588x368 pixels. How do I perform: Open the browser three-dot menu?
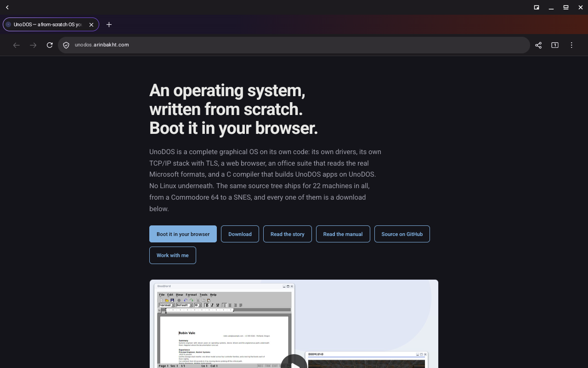click(x=571, y=45)
